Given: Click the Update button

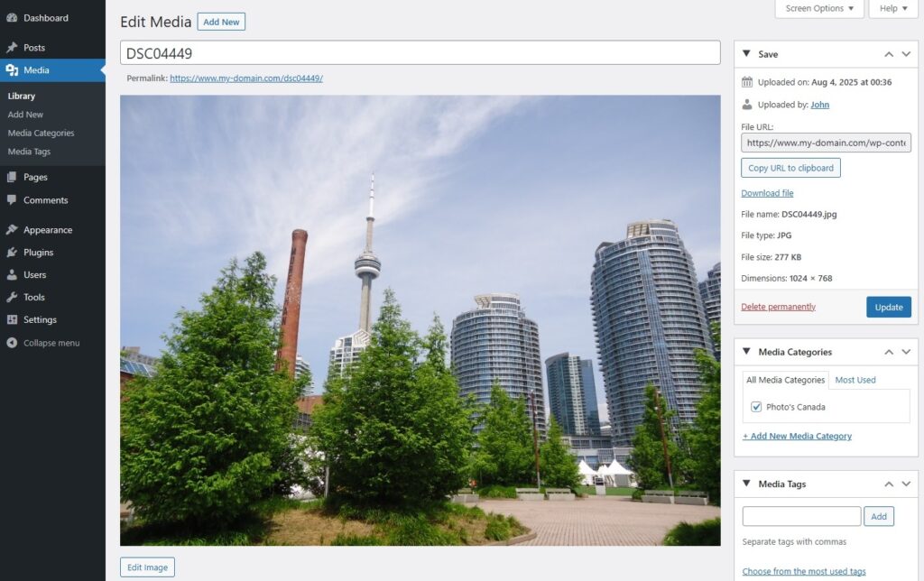Looking at the screenshot, I should (x=888, y=307).
